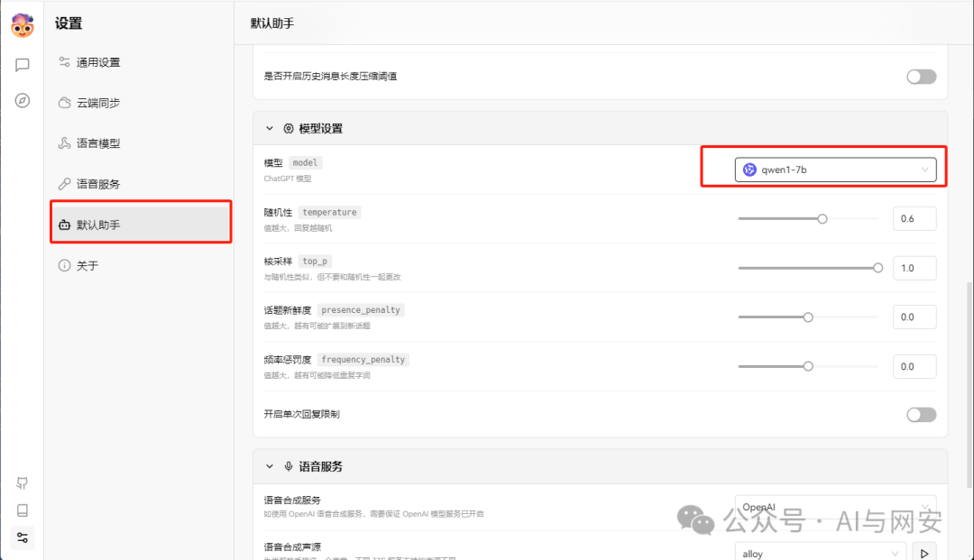Image resolution: width=974 pixels, height=560 pixels.
Task: Click the 云端同步 cloud icon
Action: point(64,103)
